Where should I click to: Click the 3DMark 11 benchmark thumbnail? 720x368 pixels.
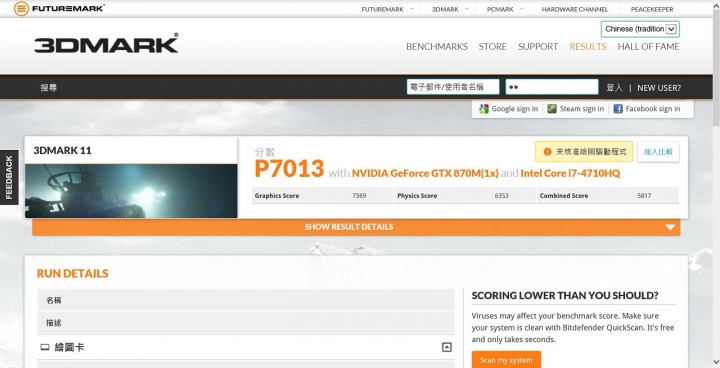[x=131, y=191]
